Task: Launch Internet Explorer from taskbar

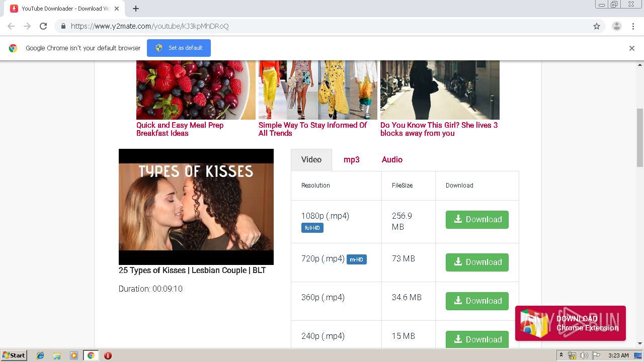Action: tap(40, 355)
